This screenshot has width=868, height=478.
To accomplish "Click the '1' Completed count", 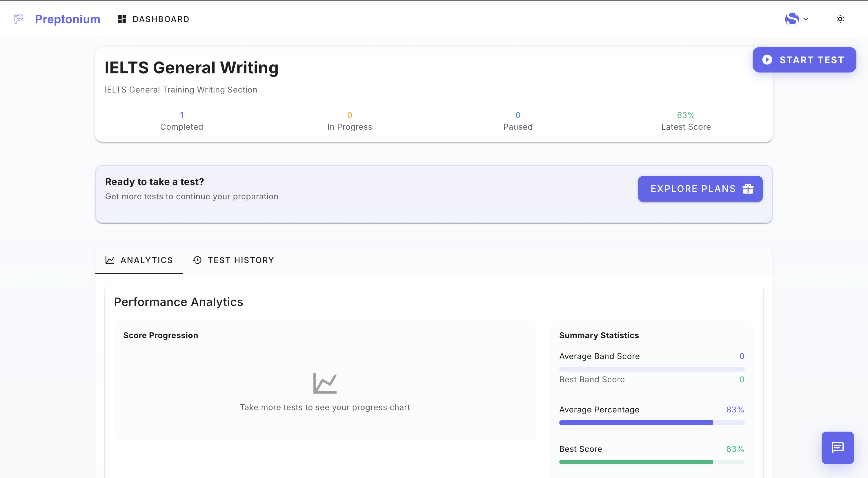I will [x=181, y=115].
